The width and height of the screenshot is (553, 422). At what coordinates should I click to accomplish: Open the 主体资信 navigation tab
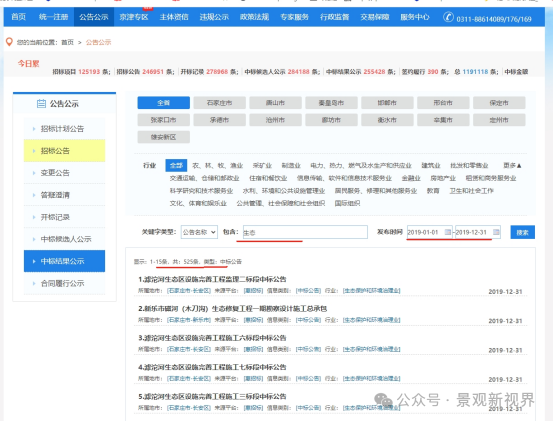coord(174,17)
